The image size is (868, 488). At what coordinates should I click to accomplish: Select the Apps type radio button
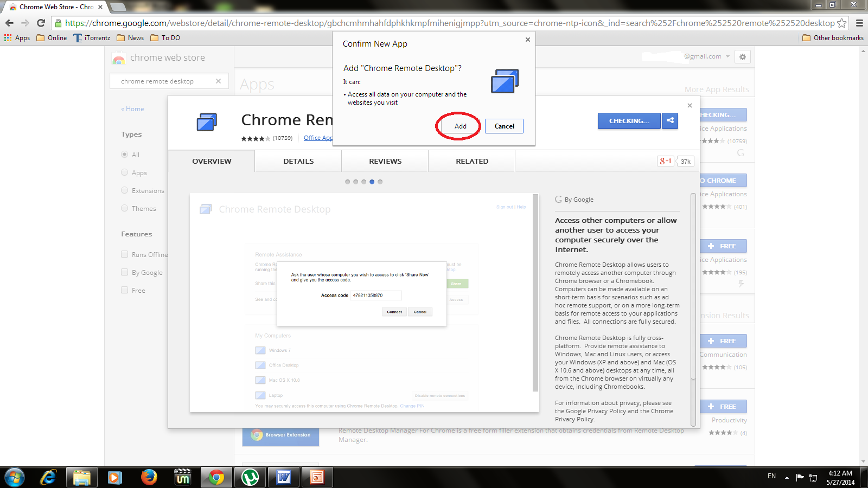click(125, 172)
